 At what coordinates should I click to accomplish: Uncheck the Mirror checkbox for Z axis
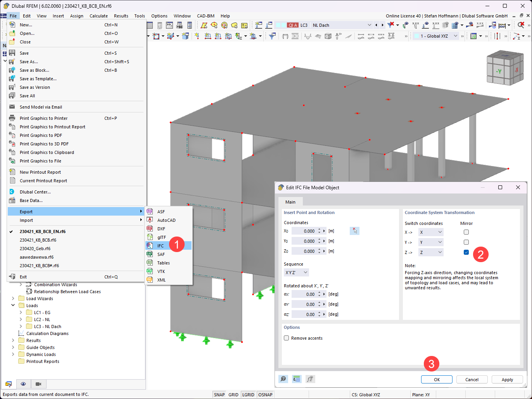(466, 252)
